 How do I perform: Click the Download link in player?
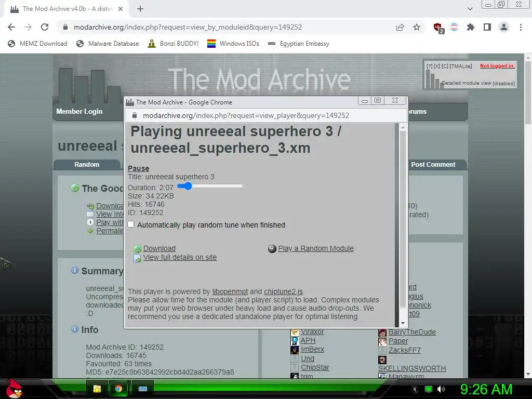coord(159,248)
